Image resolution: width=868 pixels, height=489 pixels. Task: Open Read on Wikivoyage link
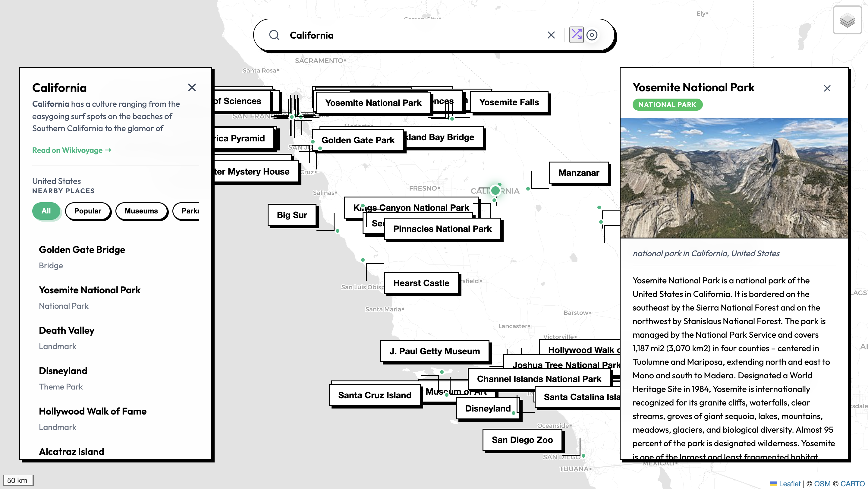[71, 150]
